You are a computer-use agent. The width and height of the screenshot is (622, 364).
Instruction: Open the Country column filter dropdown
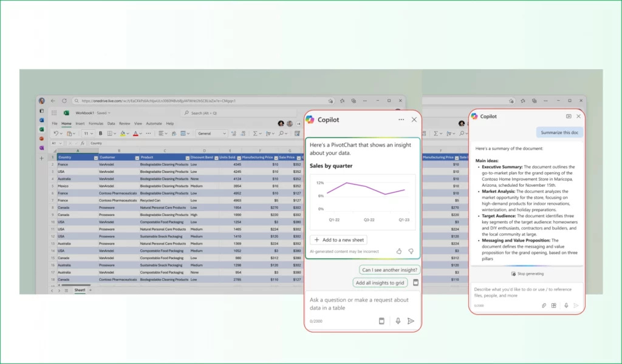click(95, 158)
